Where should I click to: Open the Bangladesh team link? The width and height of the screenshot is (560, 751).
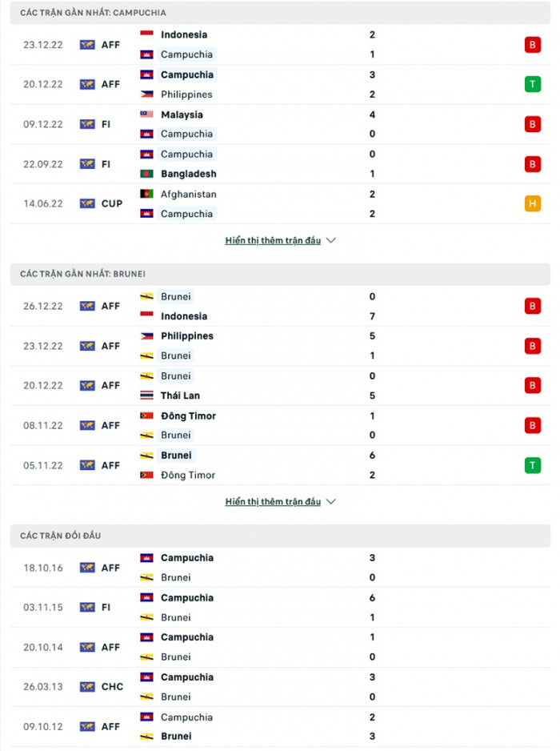coord(188,174)
